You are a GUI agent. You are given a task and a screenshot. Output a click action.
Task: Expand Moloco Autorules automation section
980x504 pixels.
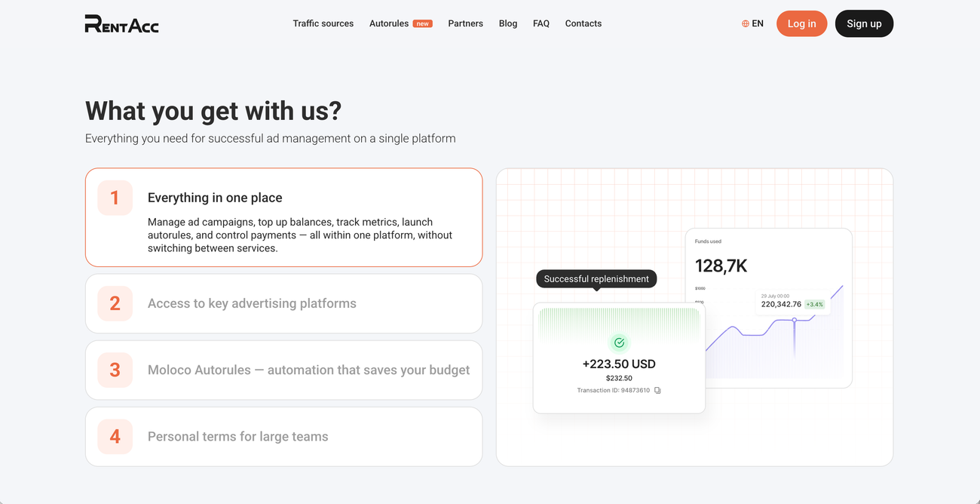283,370
